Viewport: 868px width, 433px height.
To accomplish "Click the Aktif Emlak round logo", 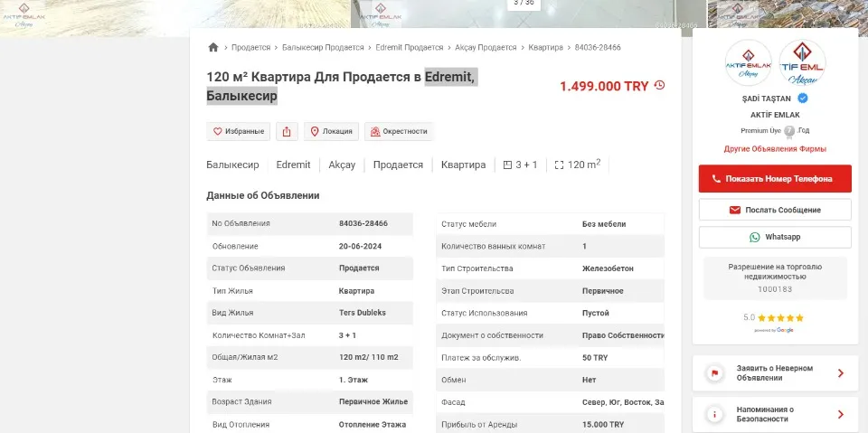I will click(749, 62).
